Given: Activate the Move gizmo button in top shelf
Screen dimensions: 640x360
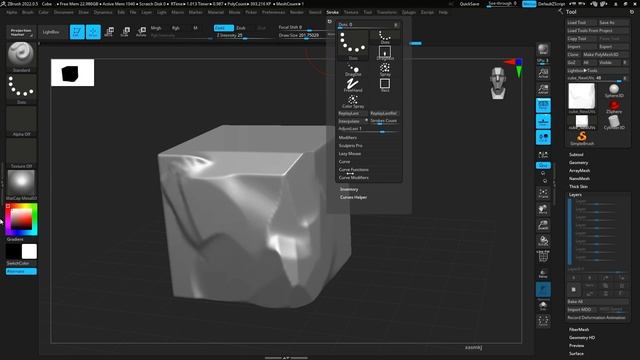Looking at the screenshot, I should 109,32.
